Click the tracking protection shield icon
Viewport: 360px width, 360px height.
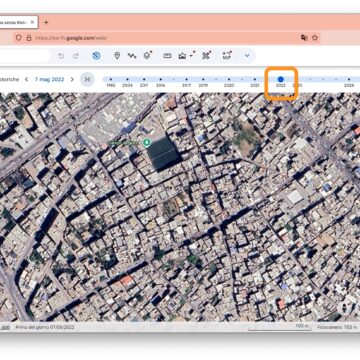pyautogui.click(x=19, y=38)
